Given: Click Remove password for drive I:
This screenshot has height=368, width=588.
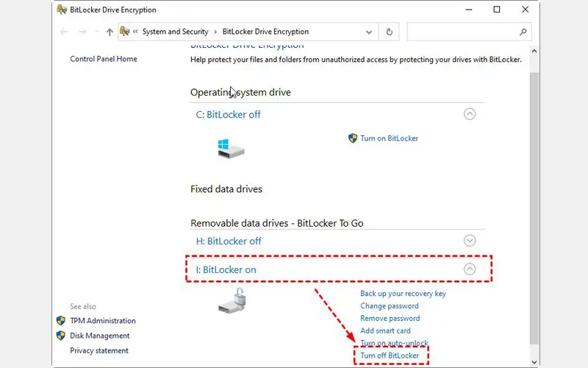Looking at the screenshot, I should (390, 319).
